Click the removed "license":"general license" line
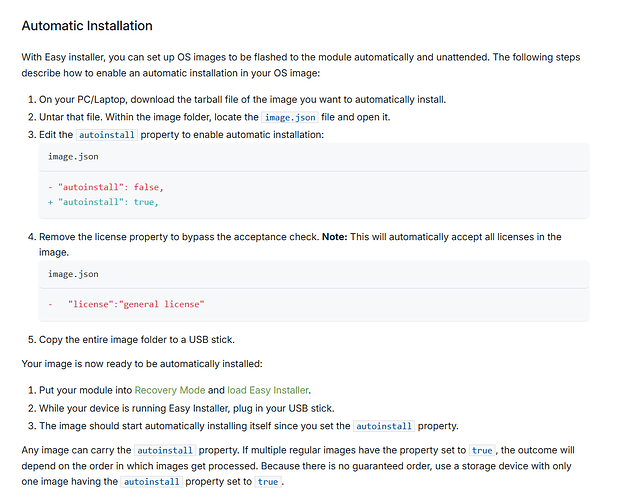 [x=135, y=303]
